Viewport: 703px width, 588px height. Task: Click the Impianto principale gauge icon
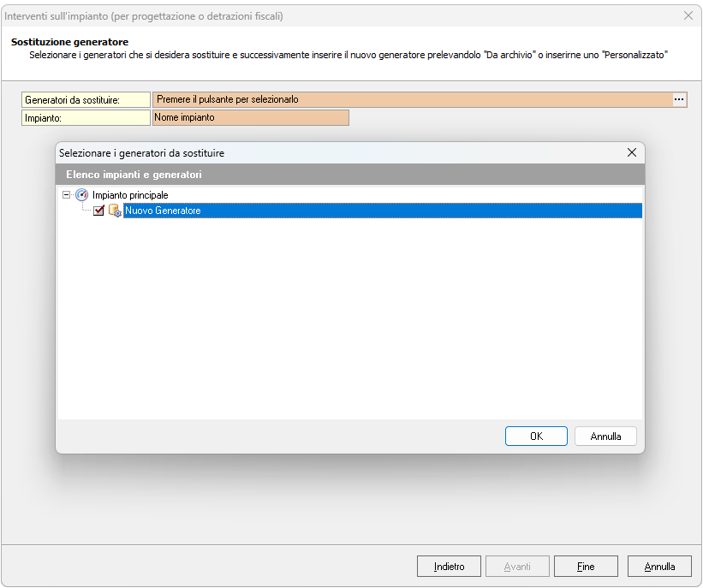82,195
